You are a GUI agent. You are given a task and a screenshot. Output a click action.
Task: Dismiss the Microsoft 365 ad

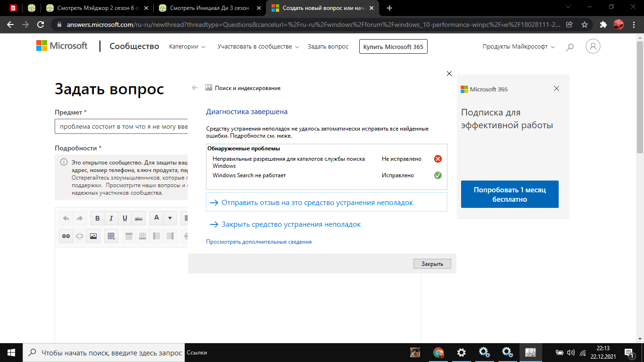(x=556, y=88)
